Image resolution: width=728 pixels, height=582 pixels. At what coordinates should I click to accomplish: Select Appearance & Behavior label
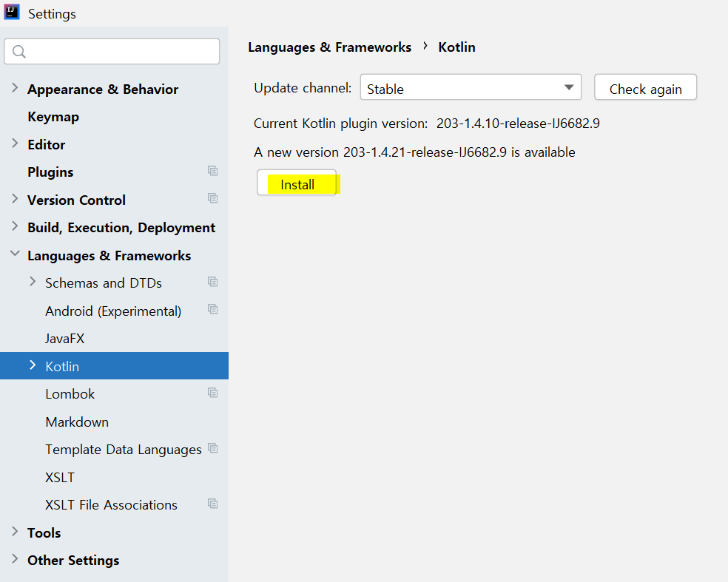pyautogui.click(x=103, y=89)
